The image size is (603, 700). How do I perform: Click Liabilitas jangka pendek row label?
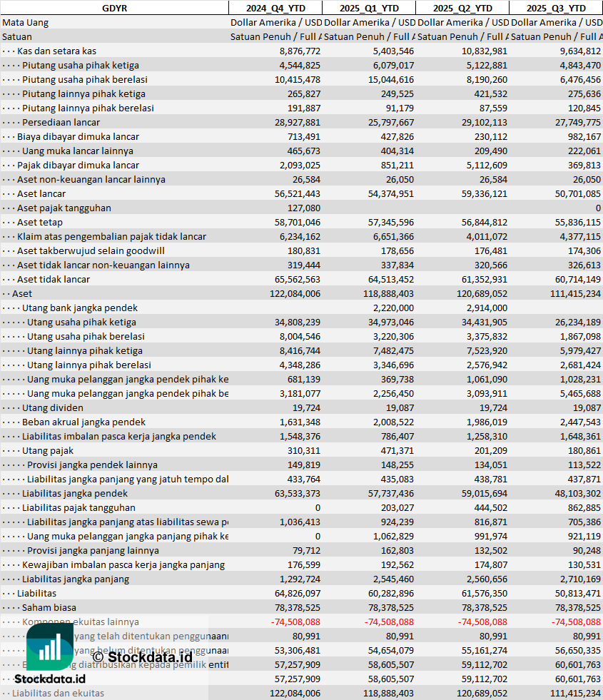pyautogui.click(x=74, y=494)
